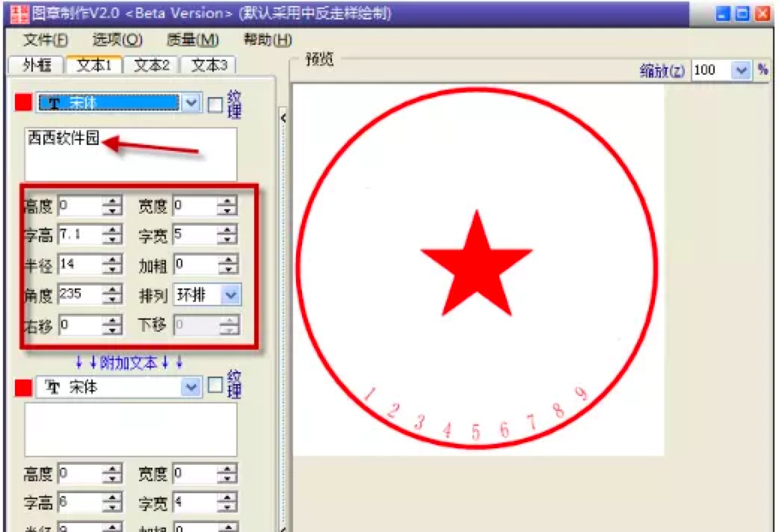Screen dimensions: 779x532
Task: Click the lower 字高 spinner arrows
Action: (112, 503)
